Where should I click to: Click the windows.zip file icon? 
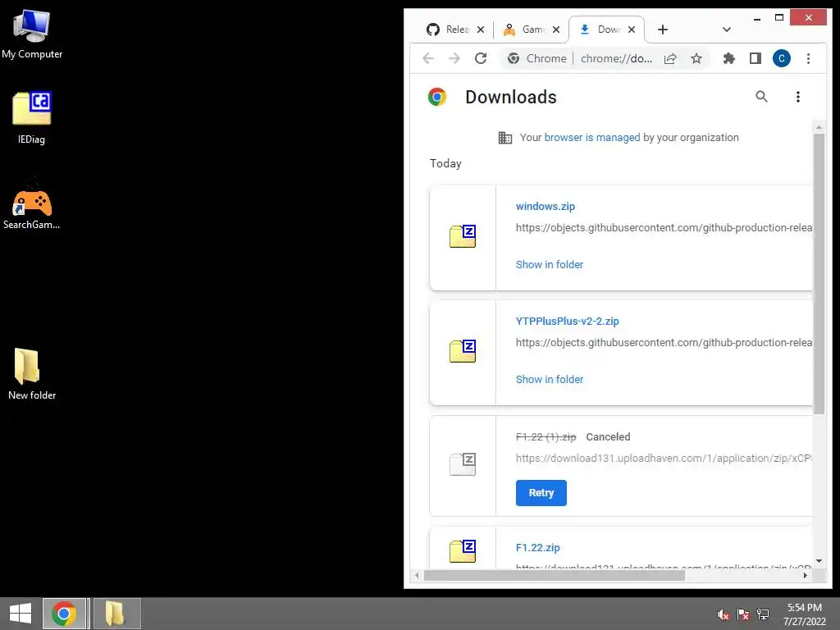coord(463,236)
